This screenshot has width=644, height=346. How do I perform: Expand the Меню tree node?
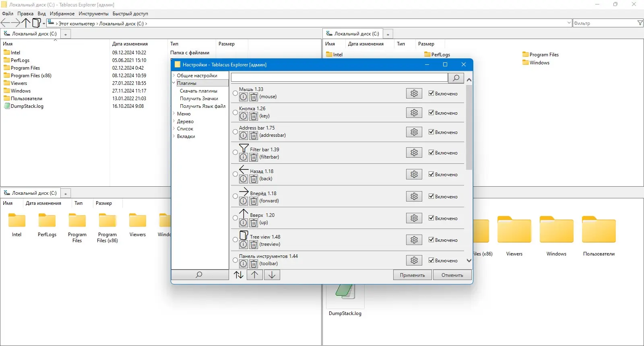click(174, 113)
